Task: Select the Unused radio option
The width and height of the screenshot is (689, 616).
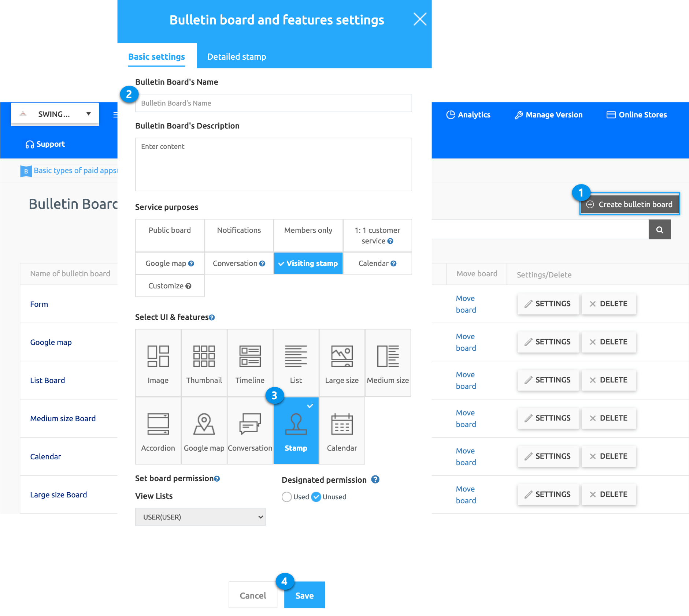Action: (x=316, y=497)
